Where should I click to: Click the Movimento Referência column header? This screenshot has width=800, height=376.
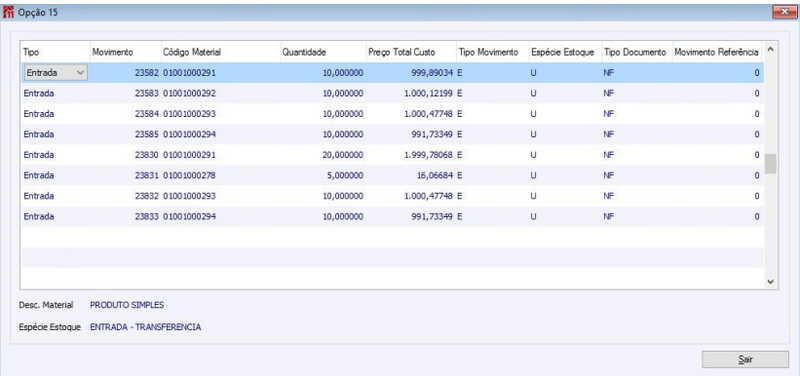click(x=717, y=52)
